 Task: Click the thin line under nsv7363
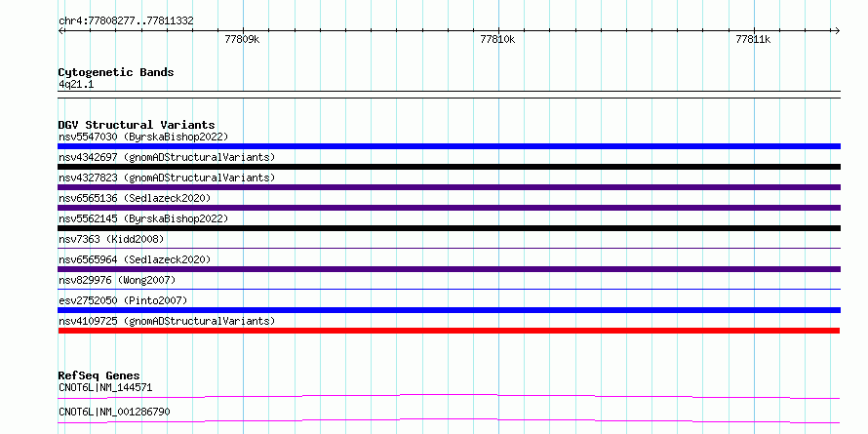click(449, 248)
